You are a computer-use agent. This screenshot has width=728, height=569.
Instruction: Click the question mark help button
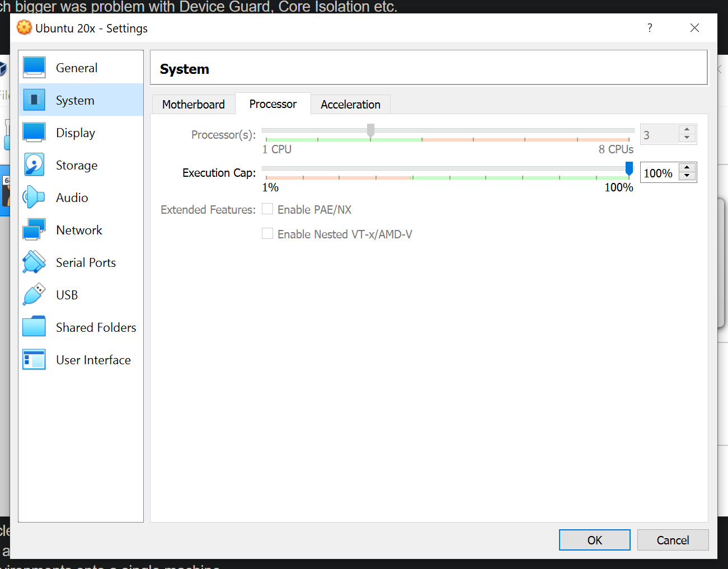pyautogui.click(x=650, y=28)
